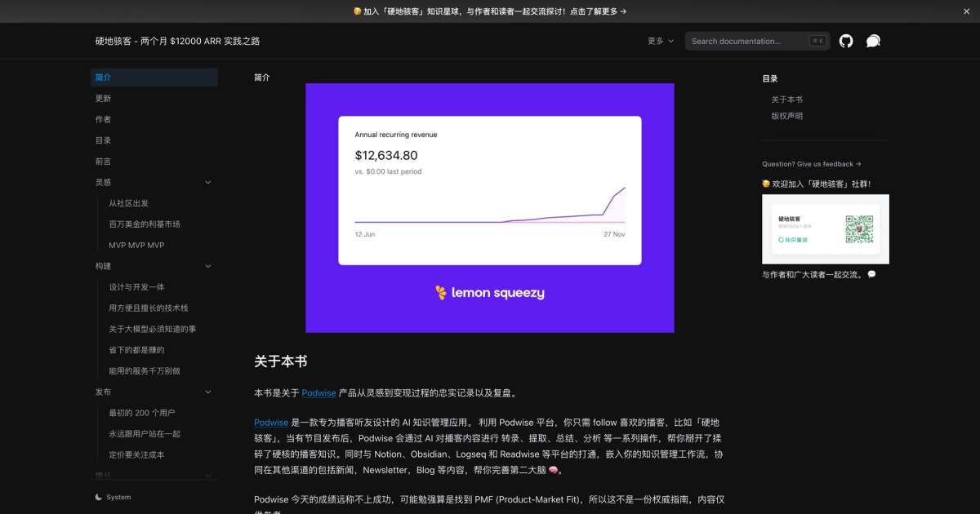Collapse the 构建 sidebar section
This screenshot has width=980, height=514.
coord(207,266)
